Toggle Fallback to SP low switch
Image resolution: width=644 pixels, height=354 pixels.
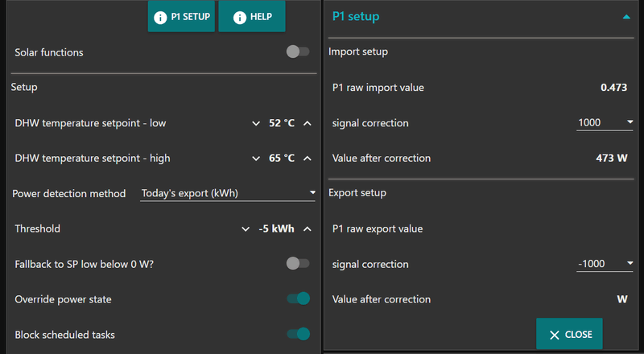pos(298,264)
